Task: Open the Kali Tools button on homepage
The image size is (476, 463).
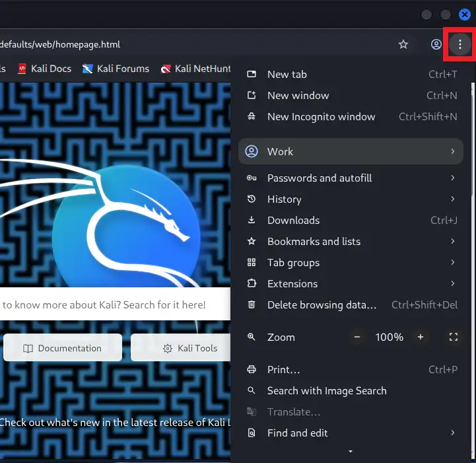Action: (x=181, y=347)
